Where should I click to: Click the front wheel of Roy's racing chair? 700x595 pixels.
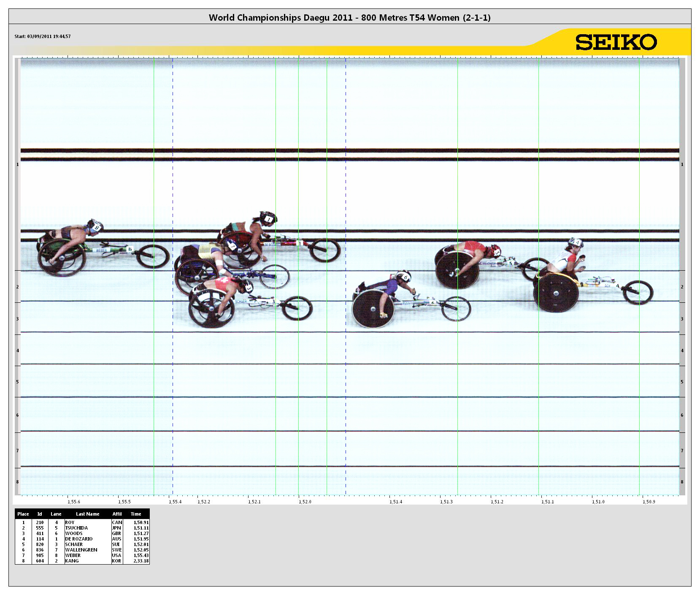638,292
